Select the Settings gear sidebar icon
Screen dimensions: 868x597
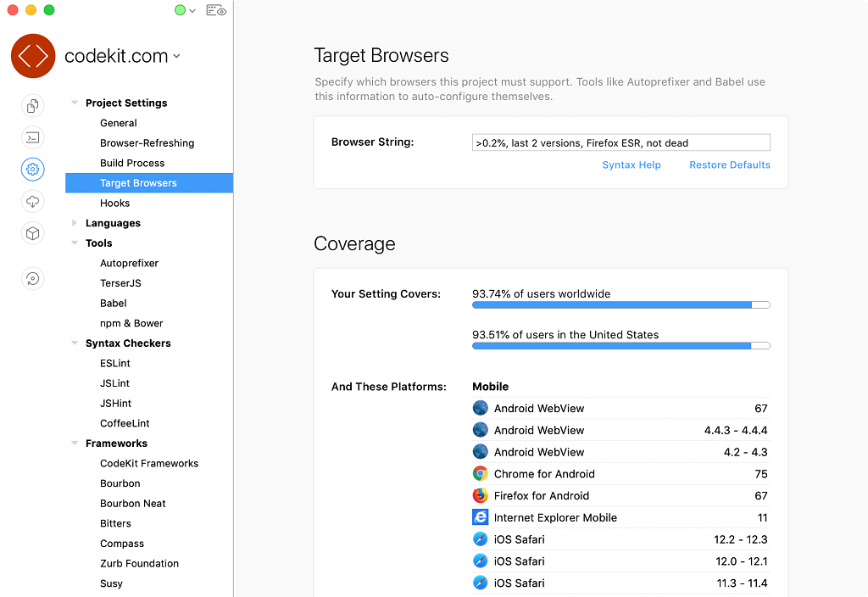33,169
